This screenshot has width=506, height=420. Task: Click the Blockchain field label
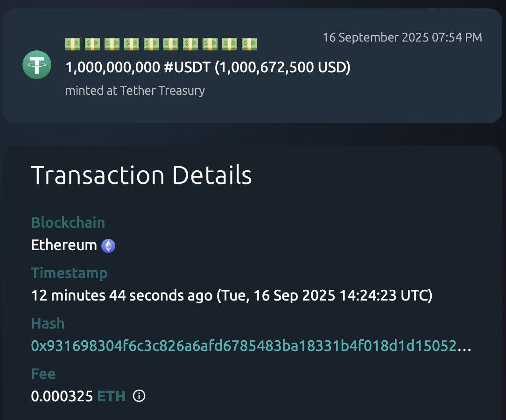point(68,223)
